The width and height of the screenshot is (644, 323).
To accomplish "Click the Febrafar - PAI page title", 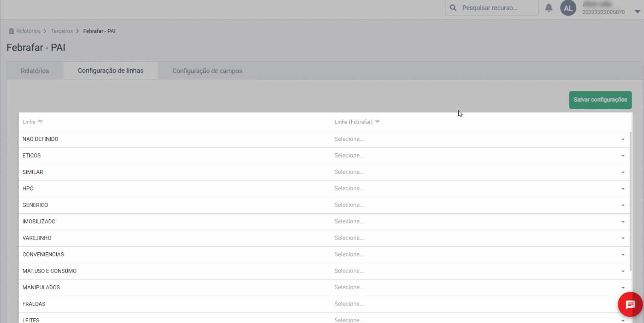I will 36,48.
